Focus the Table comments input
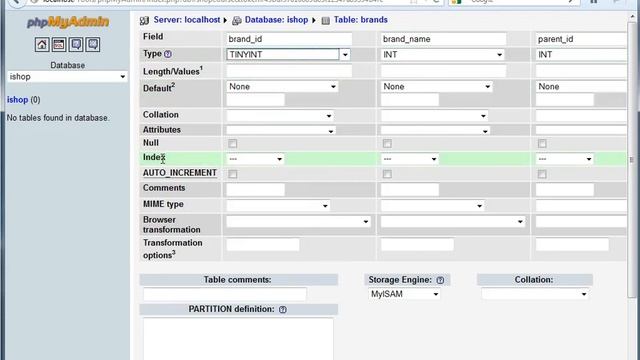The image size is (640, 360). click(x=225, y=294)
